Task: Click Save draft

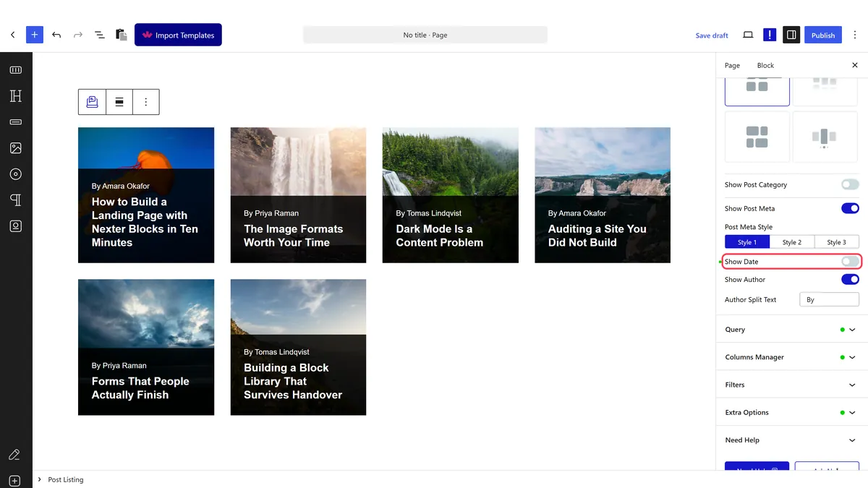Action: pos(712,35)
